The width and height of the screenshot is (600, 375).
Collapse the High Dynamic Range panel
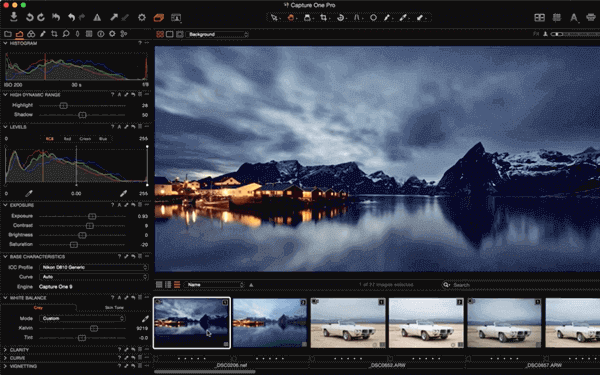pos(5,95)
